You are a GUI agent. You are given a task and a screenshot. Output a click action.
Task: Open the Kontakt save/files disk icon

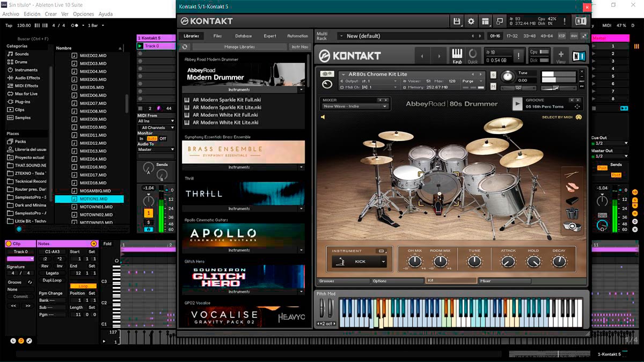tap(457, 21)
